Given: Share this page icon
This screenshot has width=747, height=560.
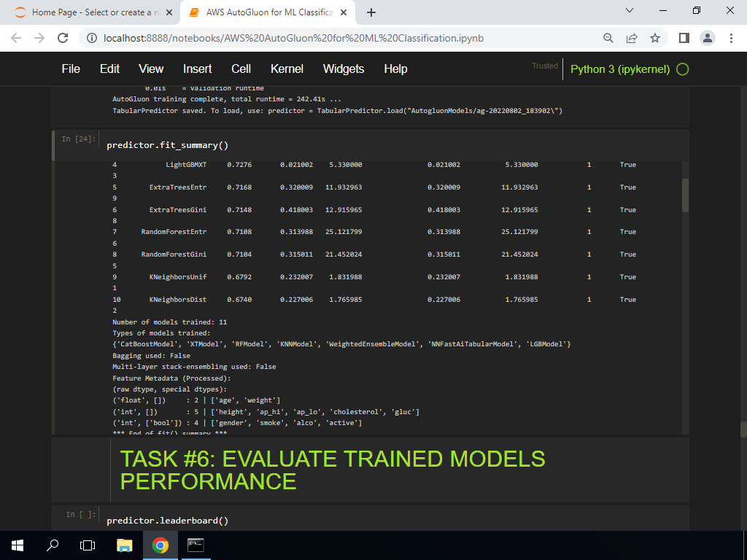Looking at the screenshot, I should (632, 38).
